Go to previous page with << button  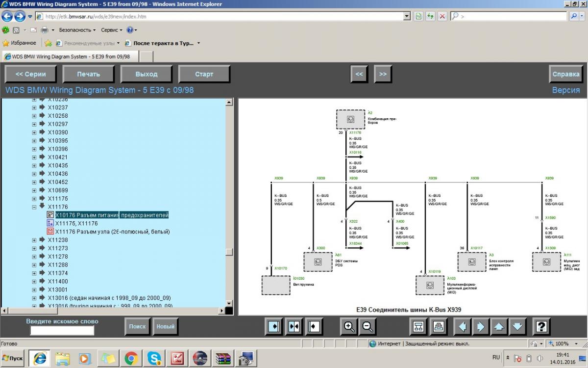click(x=359, y=74)
